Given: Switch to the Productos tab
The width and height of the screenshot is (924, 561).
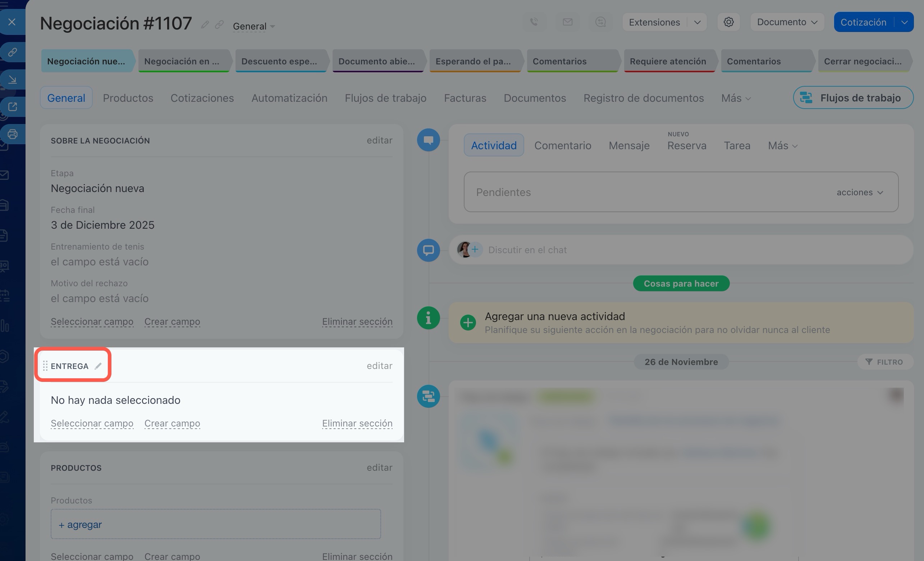Looking at the screenshot, I should (x=128, y=98).
